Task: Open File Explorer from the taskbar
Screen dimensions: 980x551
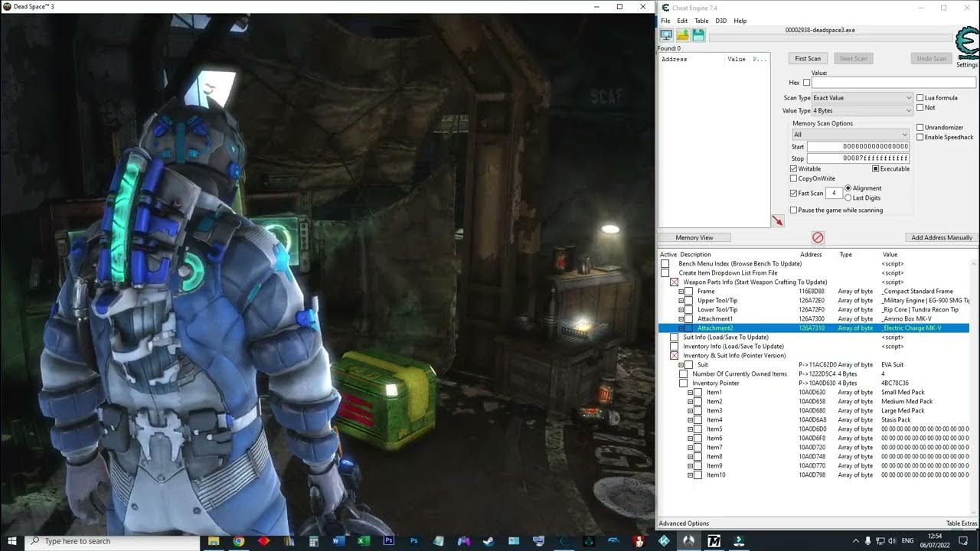Action: 214,541
